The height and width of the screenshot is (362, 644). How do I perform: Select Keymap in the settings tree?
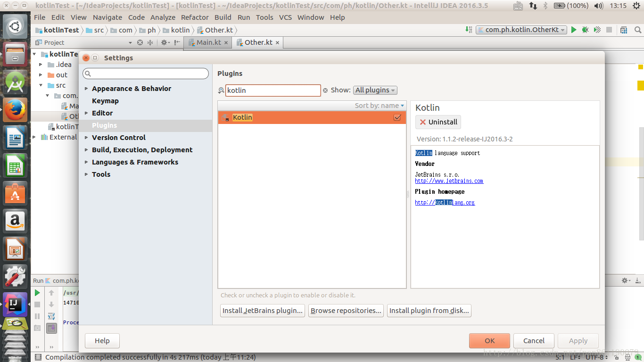(x=105, y=101)
